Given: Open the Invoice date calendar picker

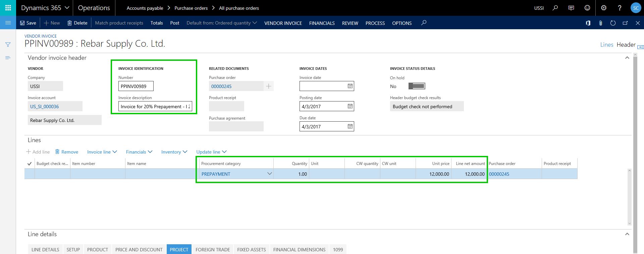Looking at the screenshot, I should 350,86.
